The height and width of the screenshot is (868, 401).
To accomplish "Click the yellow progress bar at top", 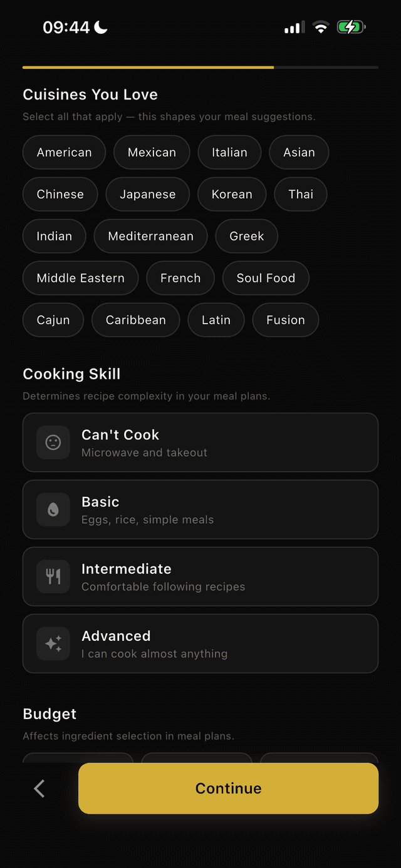I will click(148, 67).
